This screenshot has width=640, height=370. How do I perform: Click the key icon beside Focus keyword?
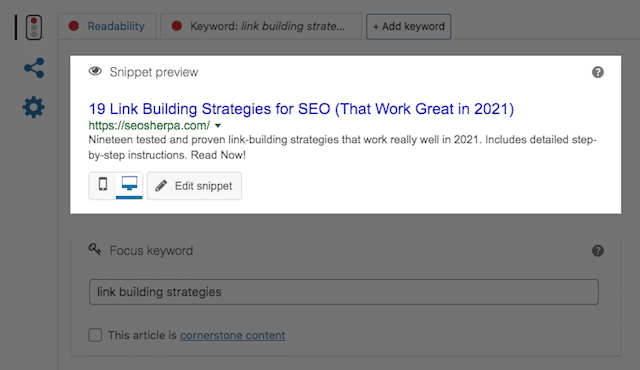pos(95,249)
